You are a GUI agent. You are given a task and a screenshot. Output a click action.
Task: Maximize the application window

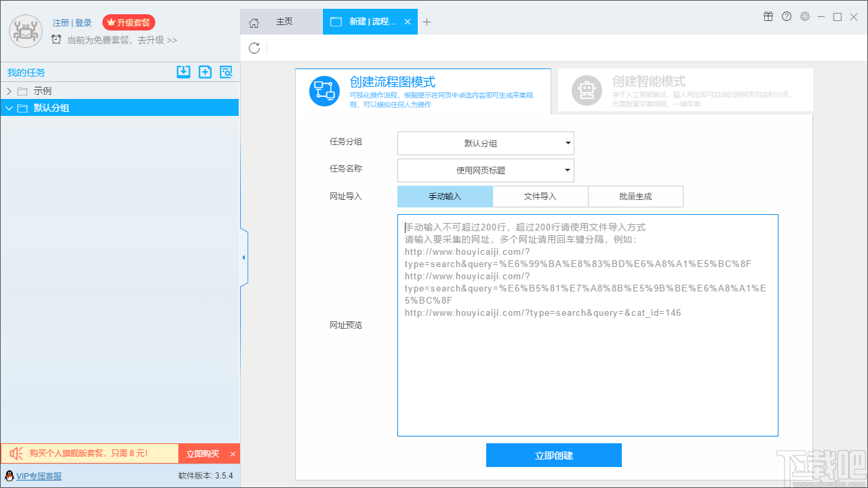coord(837,16)
